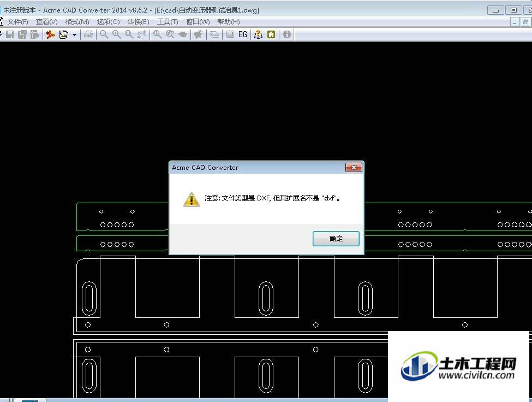532x402 pixels.
Task: Minimize the inner drawing document window
Action: coord(515,22)
